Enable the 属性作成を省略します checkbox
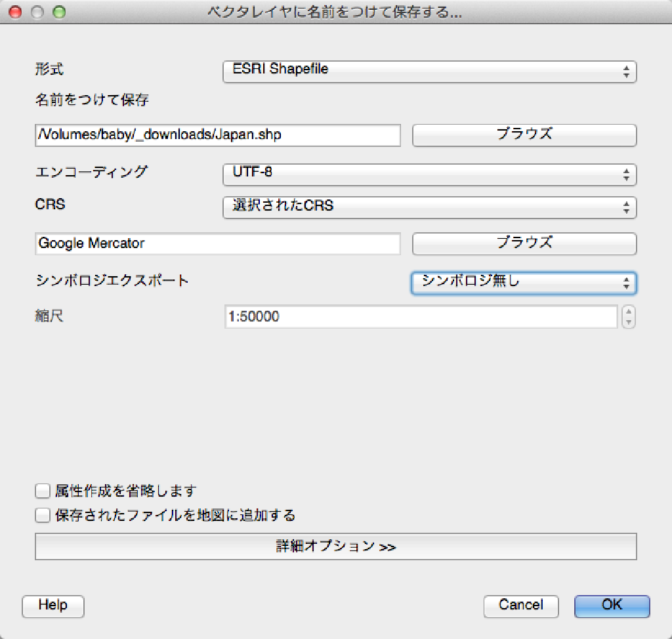This screenshot has width=672, height=639. tap(43, 490)
